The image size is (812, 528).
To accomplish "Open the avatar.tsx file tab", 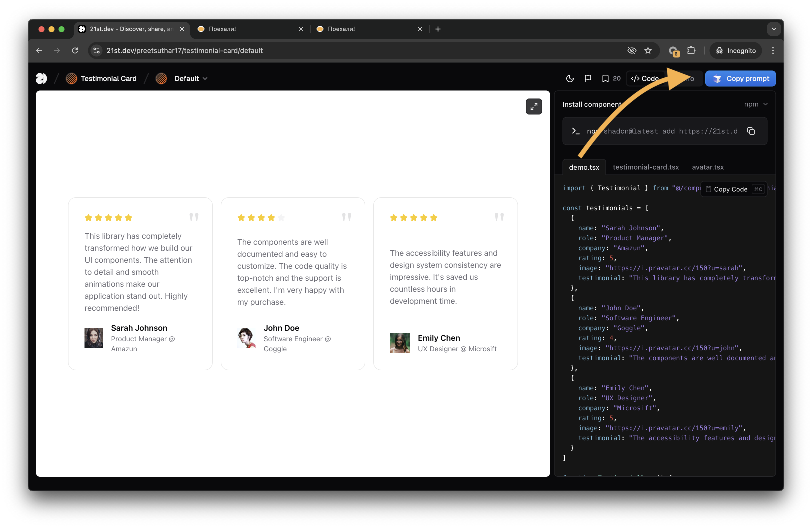I will (x=707, y=167).
